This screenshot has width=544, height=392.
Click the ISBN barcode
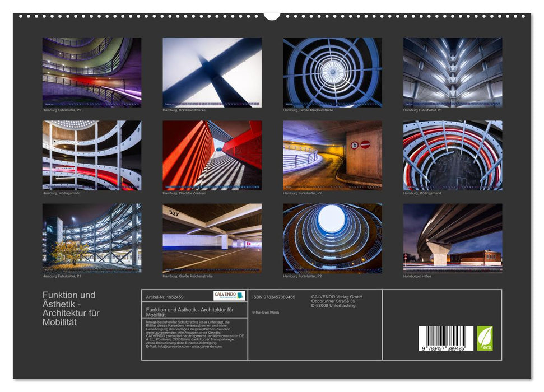[x=445, y=339]
